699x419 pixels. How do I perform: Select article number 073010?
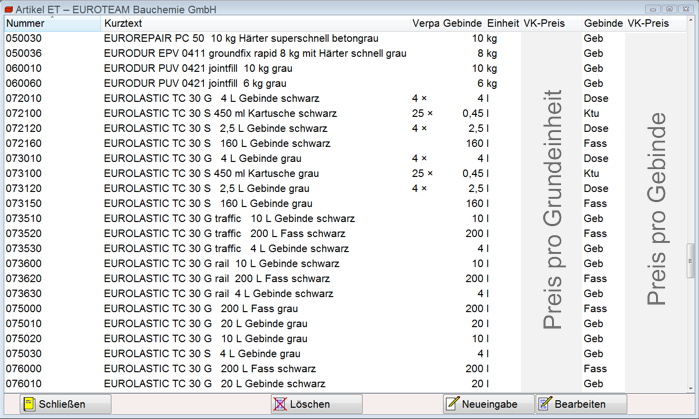[24, 159]
